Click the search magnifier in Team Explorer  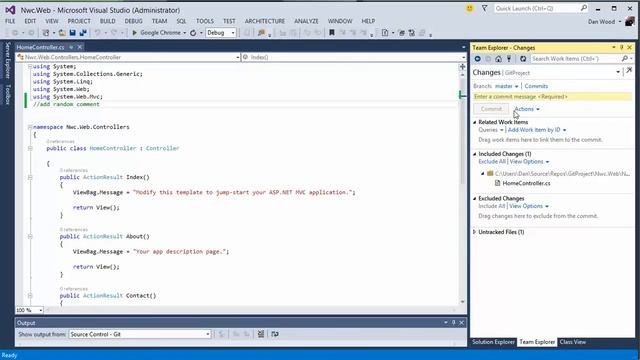[624, 59]
